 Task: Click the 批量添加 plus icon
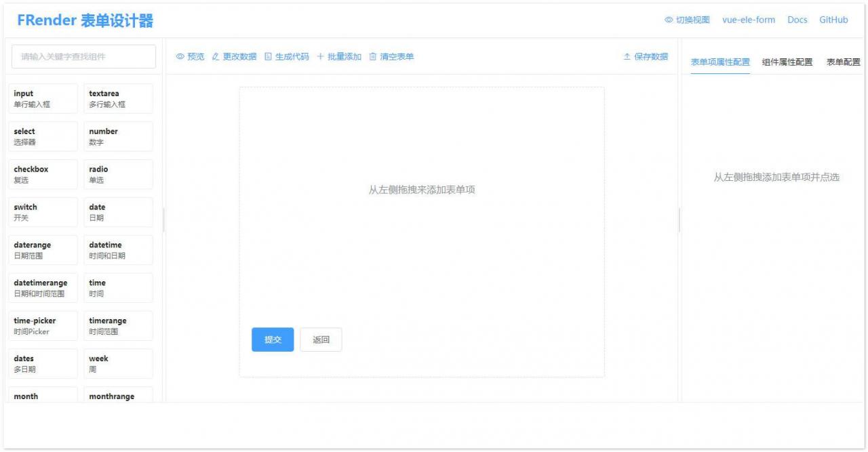pyautogui.click(x=320, y=57)
